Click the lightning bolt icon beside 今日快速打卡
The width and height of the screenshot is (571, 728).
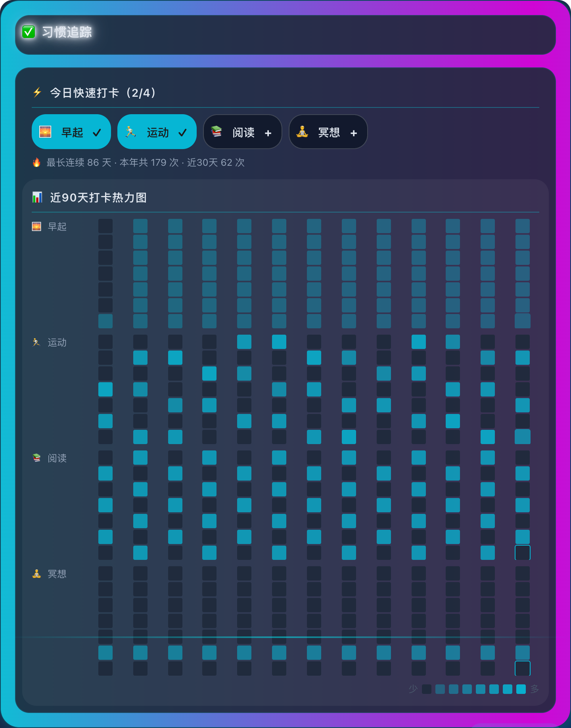[x=37, y=92]
